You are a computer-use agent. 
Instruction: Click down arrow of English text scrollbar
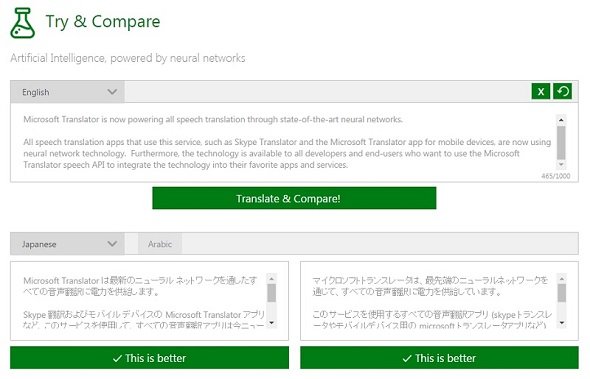pos(561,164)
